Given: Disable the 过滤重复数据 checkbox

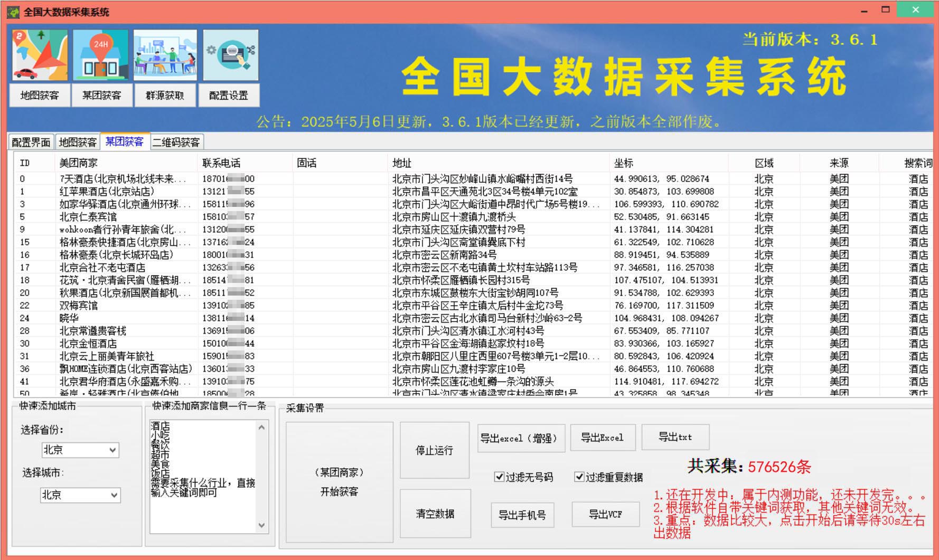Looking at the screenshot, I should click(x=579, y=477).
